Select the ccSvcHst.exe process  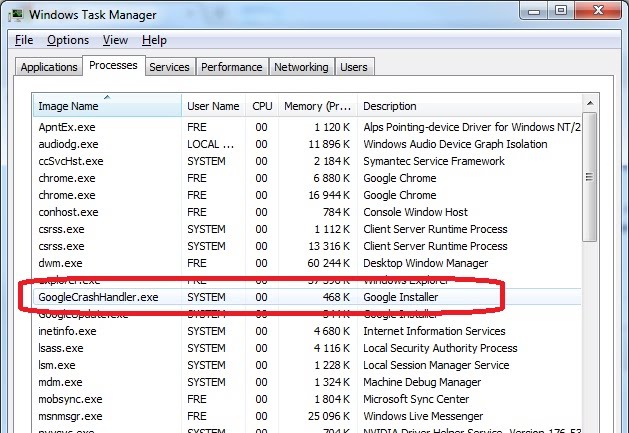coord(307,161)
